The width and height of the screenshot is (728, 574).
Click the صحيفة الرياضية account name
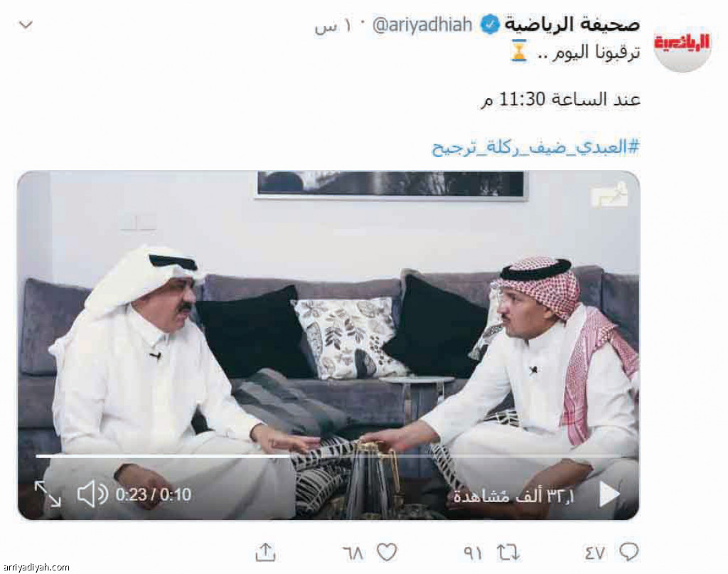[x=572, y=24]
